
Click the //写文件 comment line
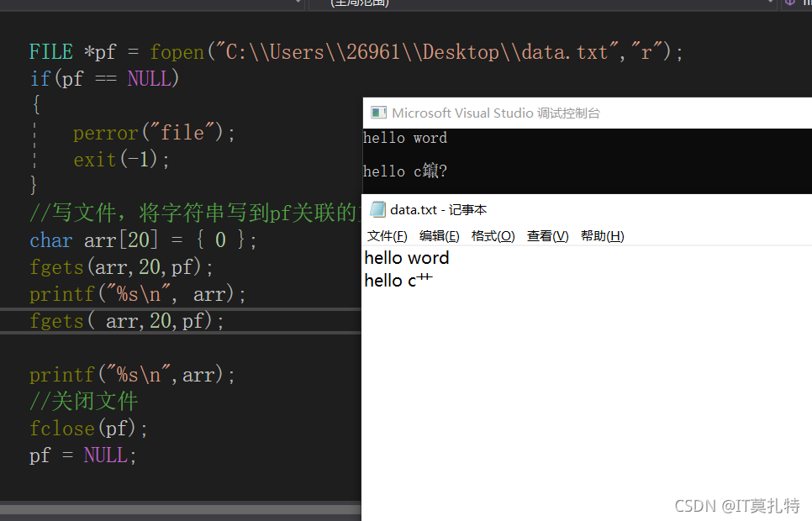[195, 213]
